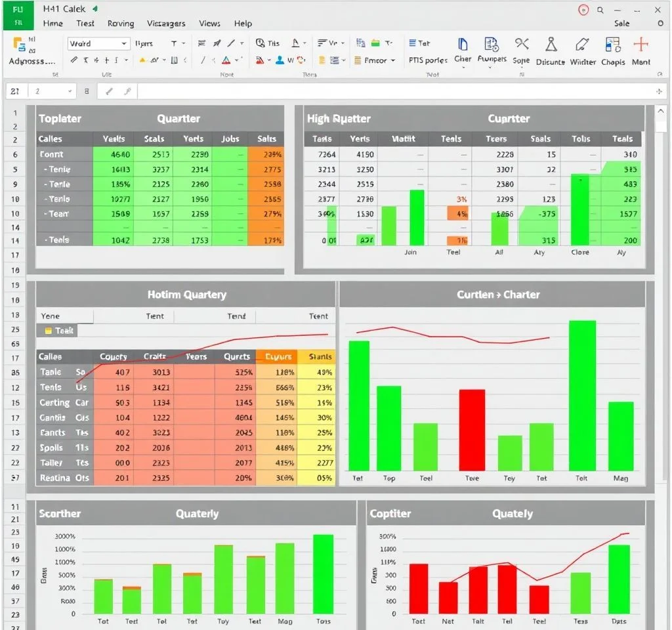
Task: Open the Widter pen tool
Action: (x=582, y=45)
